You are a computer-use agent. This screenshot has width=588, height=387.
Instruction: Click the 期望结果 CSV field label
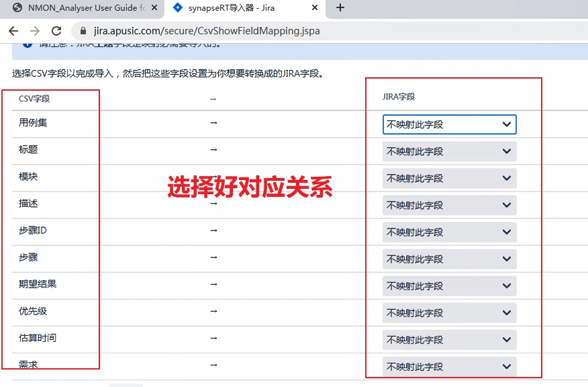point(38,284)
